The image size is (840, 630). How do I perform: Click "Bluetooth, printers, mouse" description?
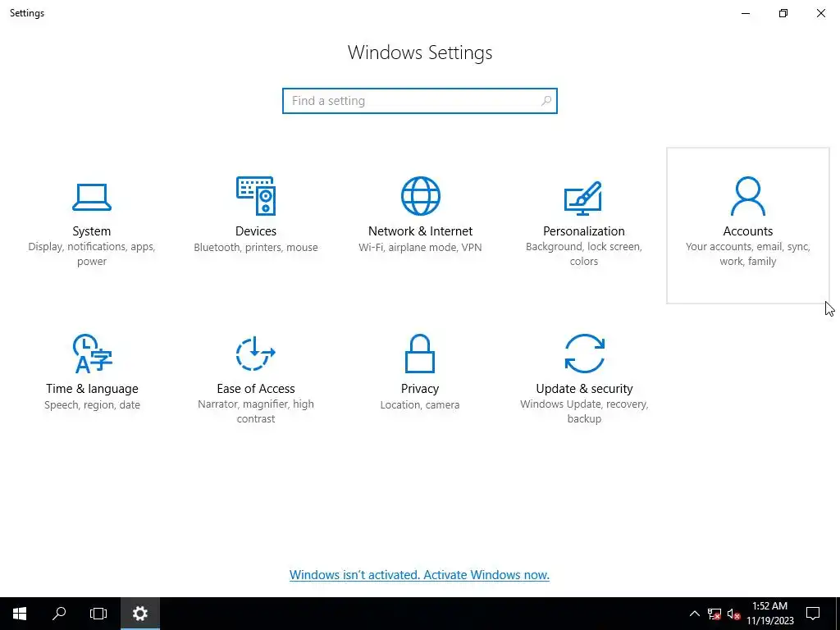(256, 248)
